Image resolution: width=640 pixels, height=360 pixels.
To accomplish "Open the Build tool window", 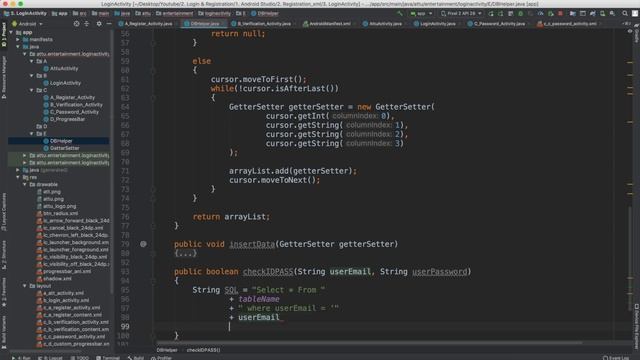I will (x=136, y=358).
